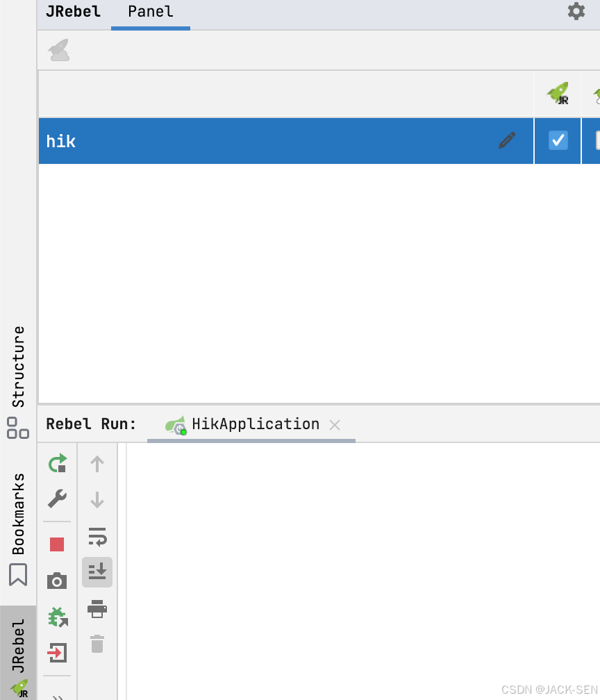Toggle scroll to end button
Image resolution: width=600 pixels, height=700 pixels.
tap(97, 572)
